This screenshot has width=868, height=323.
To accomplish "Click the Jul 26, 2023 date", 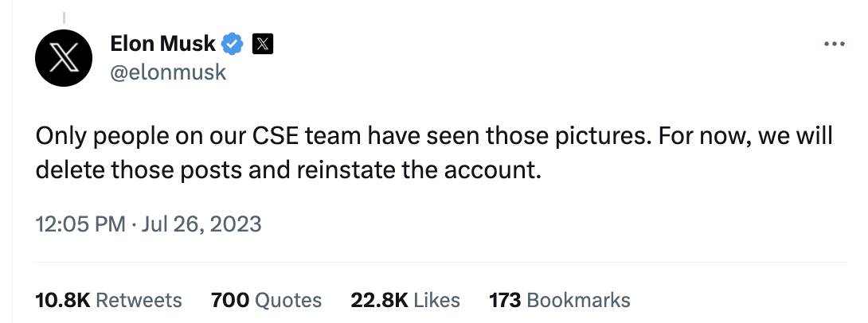I will (x=201, y=224).
